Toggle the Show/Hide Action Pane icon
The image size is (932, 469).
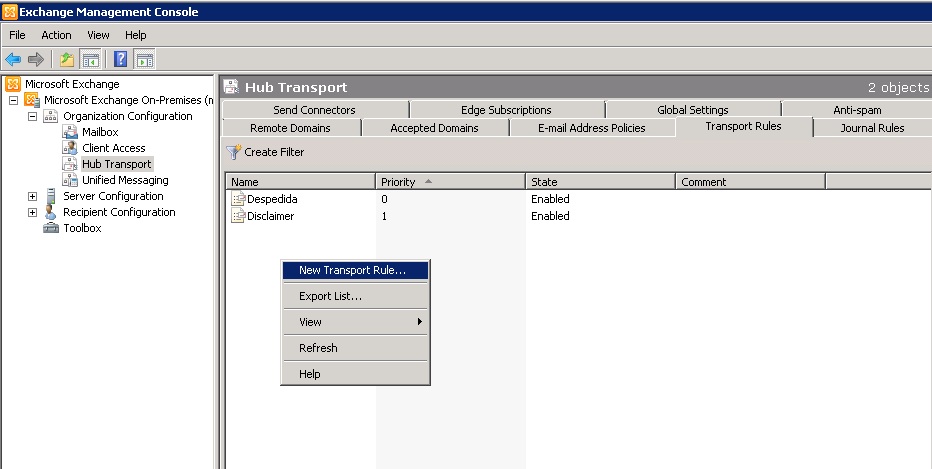click(144, 59)
